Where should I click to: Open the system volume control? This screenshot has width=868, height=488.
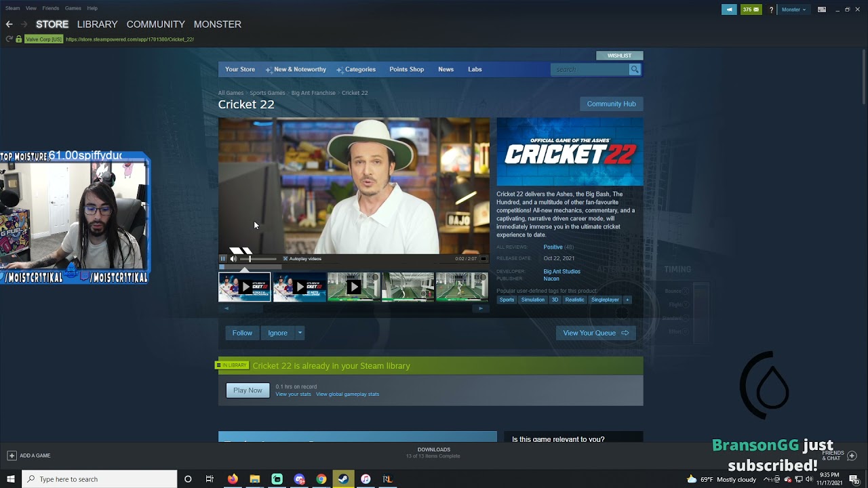point(809,479)
